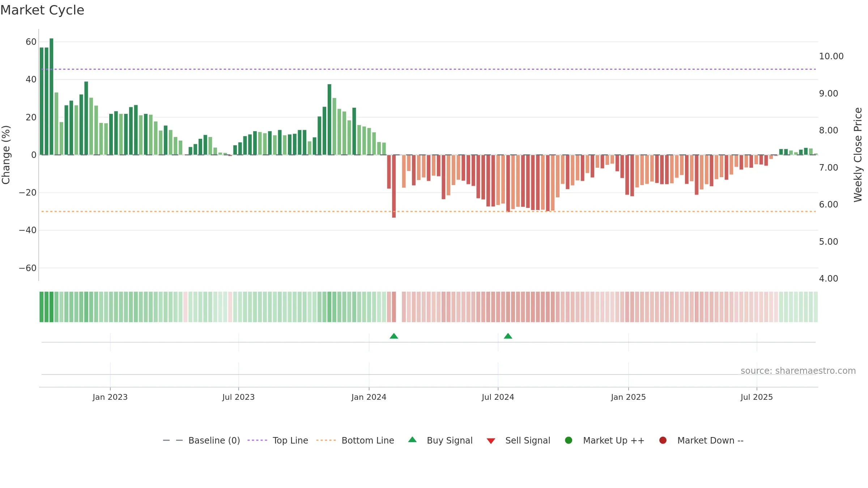Toggle Bottom Line legend entry
The image size is (868, 488).
(x=355, y=440)
